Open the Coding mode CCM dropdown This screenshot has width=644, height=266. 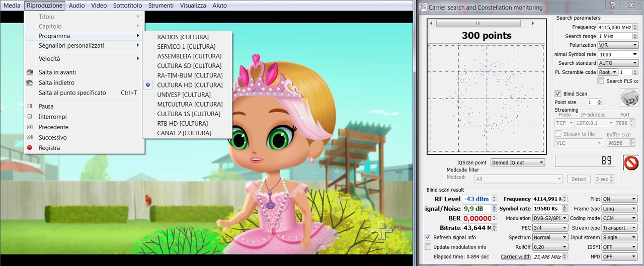(619, 218)
